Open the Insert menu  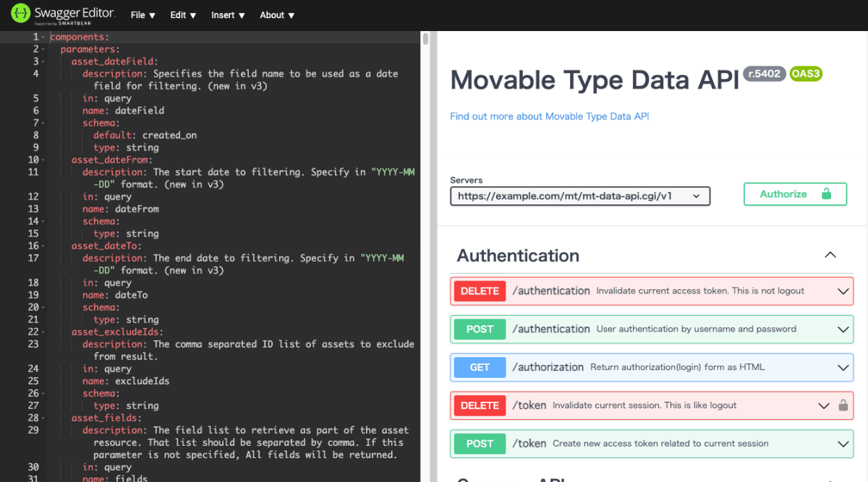point(228,14)
